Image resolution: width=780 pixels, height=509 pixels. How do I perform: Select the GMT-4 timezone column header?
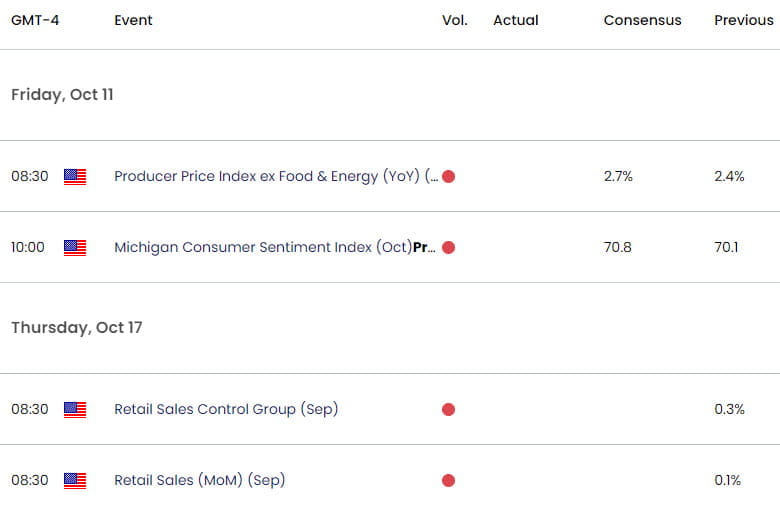click(35, 20)
